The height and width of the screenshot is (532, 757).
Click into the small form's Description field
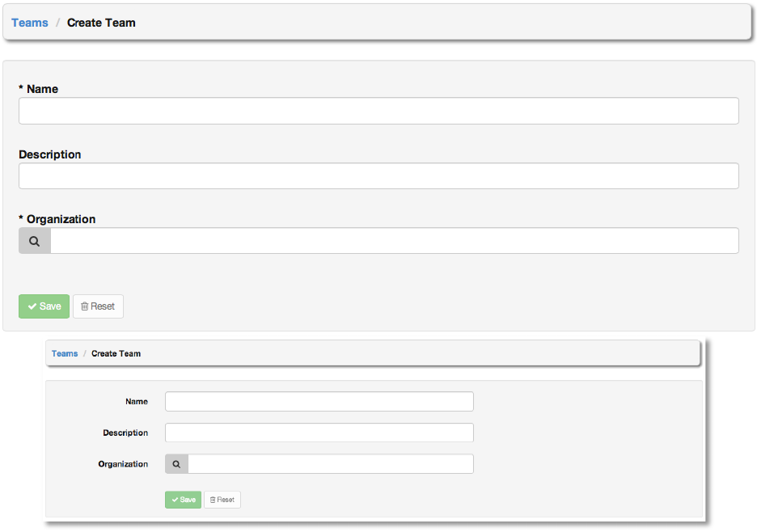tap(319, 433)
